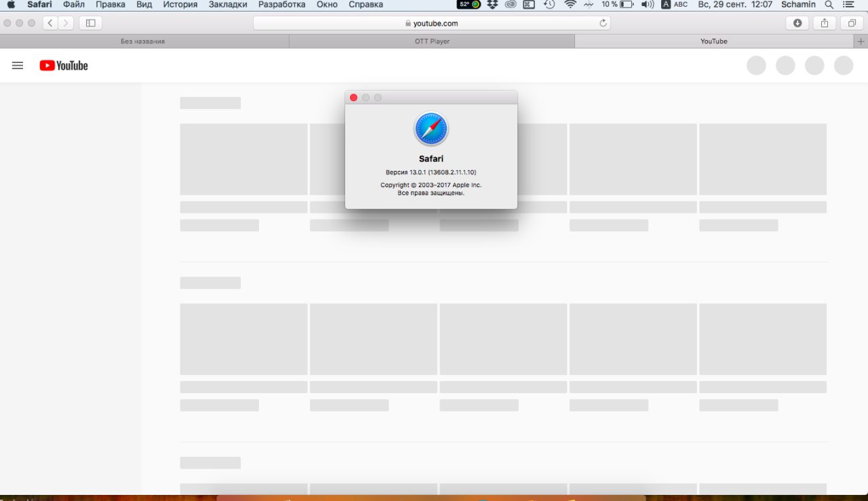Reload the page with the refresh icon
The width and height of the screenshot is (868, 501).
pos(603,23)
